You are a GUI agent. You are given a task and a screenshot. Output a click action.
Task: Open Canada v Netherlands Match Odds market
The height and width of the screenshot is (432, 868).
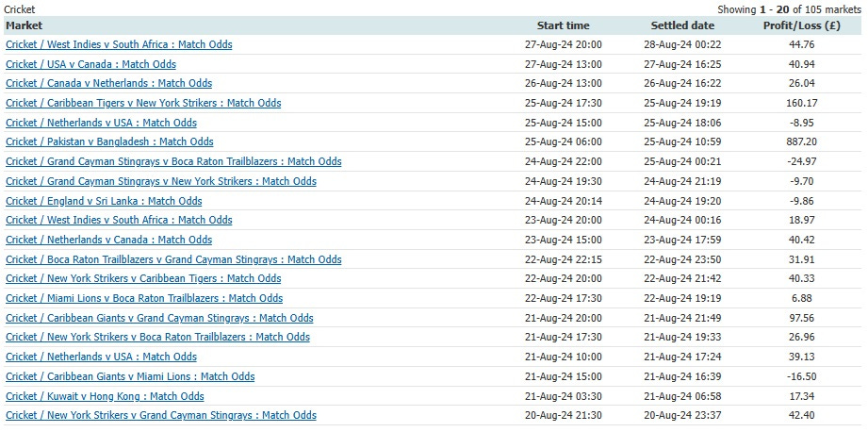[109, 84]
